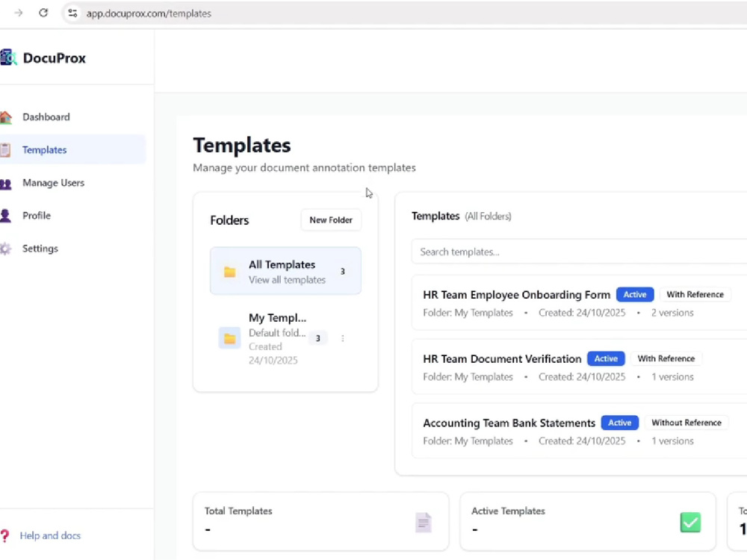Click Active badge on Bank Statements
747x560 pixels.
click(619, 423)
